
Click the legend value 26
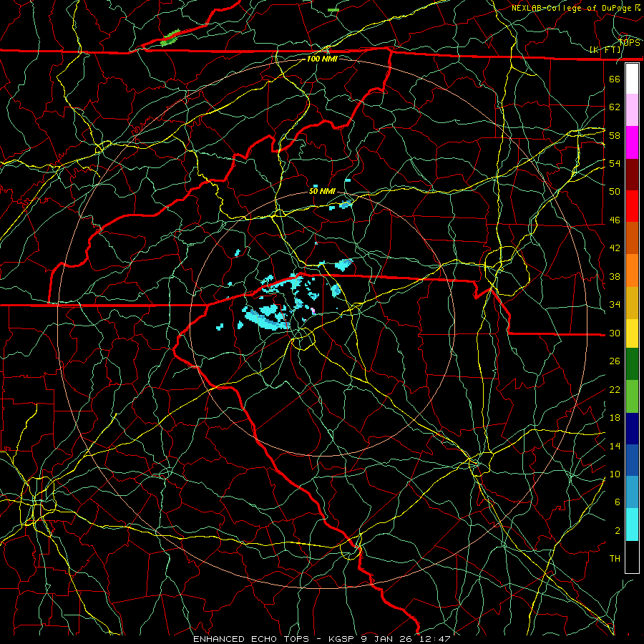pos(615,361)
